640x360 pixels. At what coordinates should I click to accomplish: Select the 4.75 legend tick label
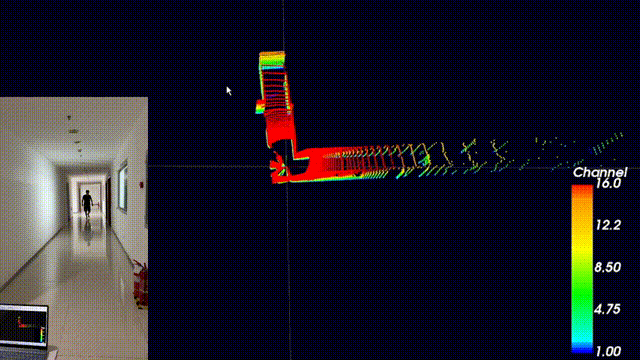pos(608,309)
